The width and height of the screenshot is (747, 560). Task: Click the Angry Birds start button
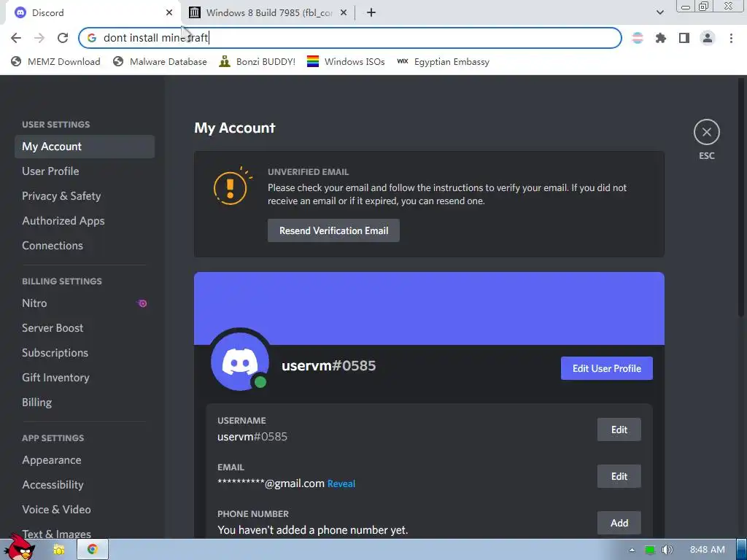(x=19, y=548)
